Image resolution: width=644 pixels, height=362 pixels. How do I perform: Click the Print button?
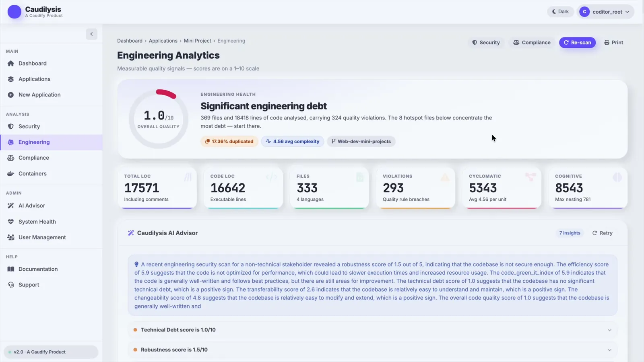(x=613, y=43)
